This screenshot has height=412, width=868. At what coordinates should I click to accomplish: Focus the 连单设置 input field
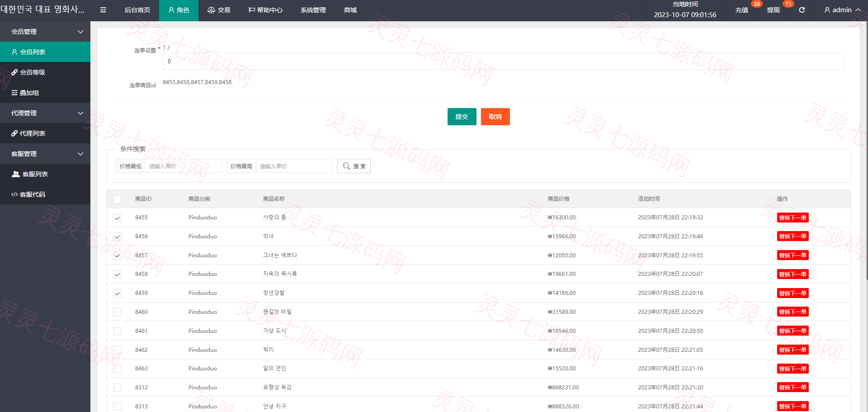click(503, 61)
